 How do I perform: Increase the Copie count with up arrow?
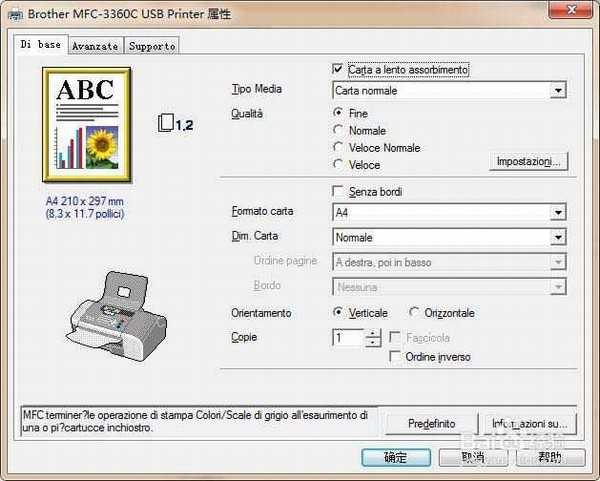[x=373, y=333]
